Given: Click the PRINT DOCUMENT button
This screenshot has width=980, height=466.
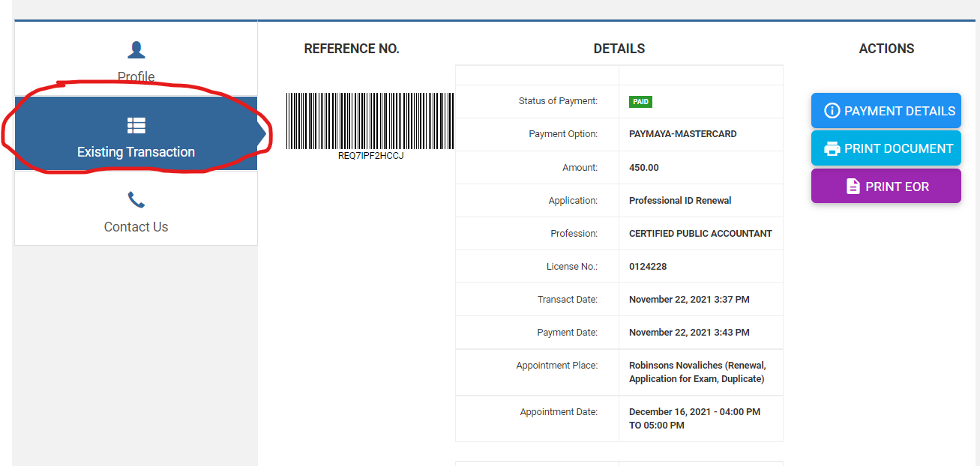Looking at the screenshot, I should coord(886,148).
